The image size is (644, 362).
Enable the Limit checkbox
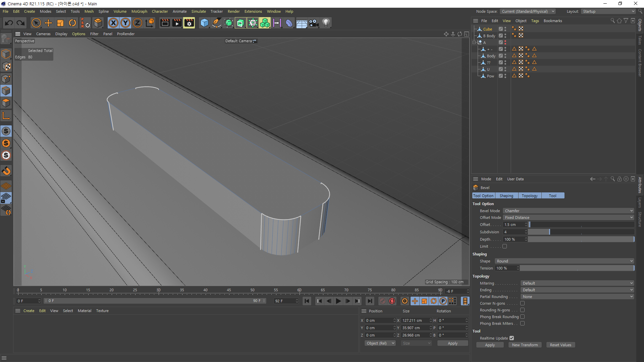(504, 246)
